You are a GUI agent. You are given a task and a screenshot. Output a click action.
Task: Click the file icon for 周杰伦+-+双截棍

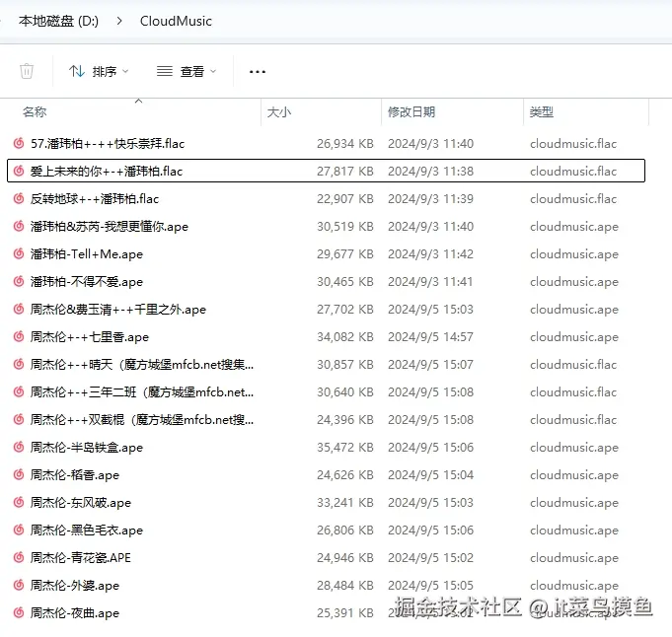point(19,419)
